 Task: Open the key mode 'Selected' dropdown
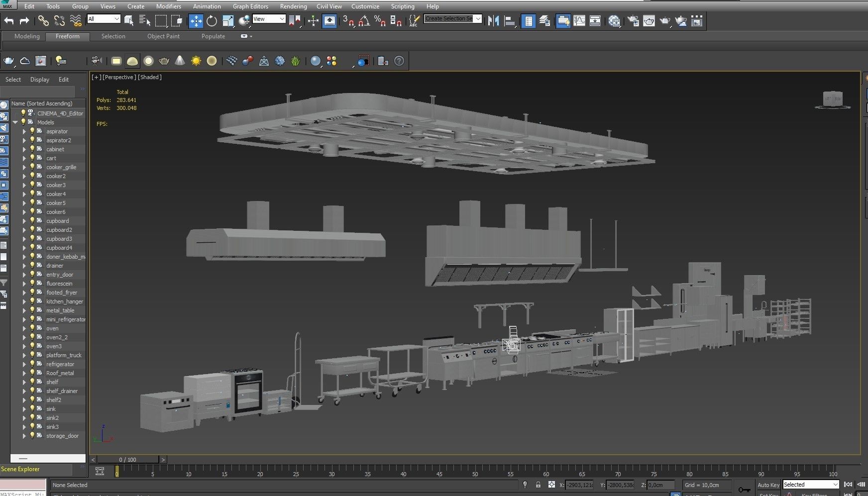(x=811, y=485)
